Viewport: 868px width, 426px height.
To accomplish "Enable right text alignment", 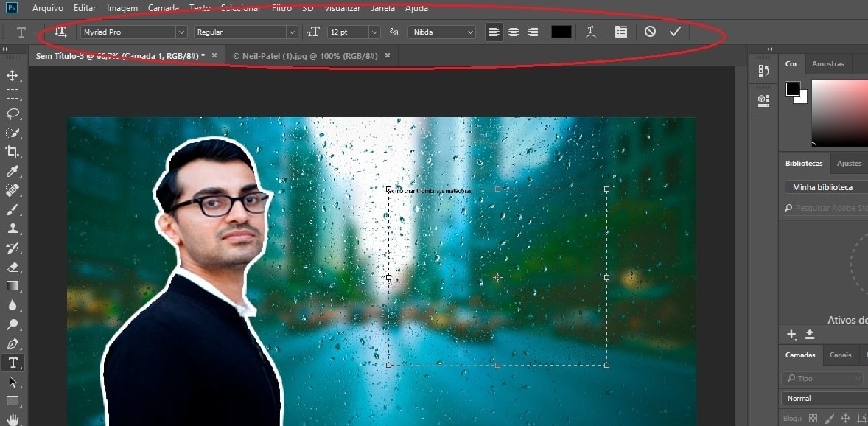I will point(532,32).
